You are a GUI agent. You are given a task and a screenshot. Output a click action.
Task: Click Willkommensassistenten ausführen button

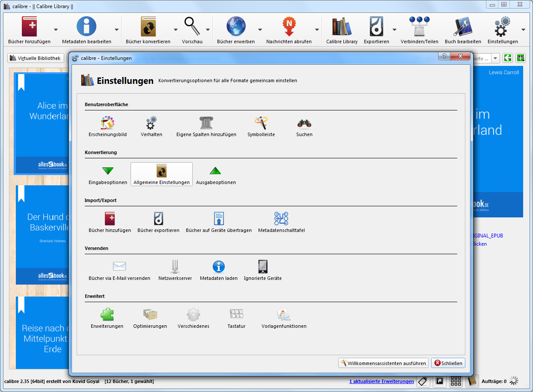click(383, 363)
